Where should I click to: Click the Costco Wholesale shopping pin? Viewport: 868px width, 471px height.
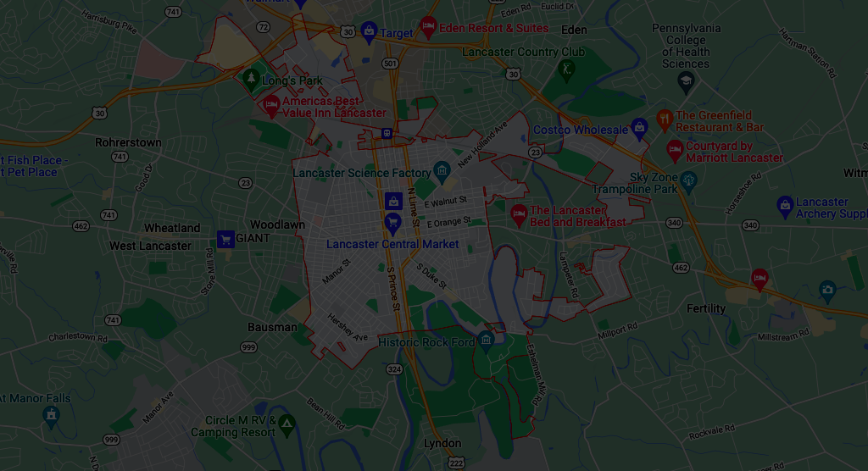639,129
